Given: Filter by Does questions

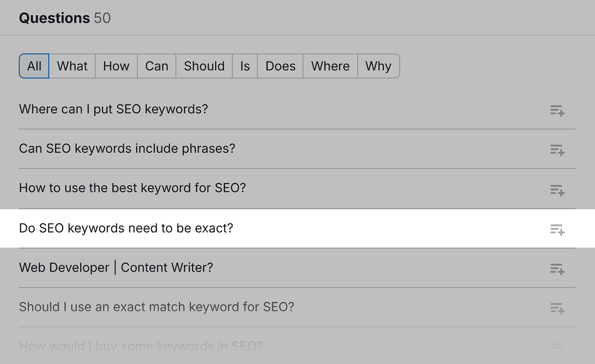Looking at the screenshot, I should pos(280,66).
